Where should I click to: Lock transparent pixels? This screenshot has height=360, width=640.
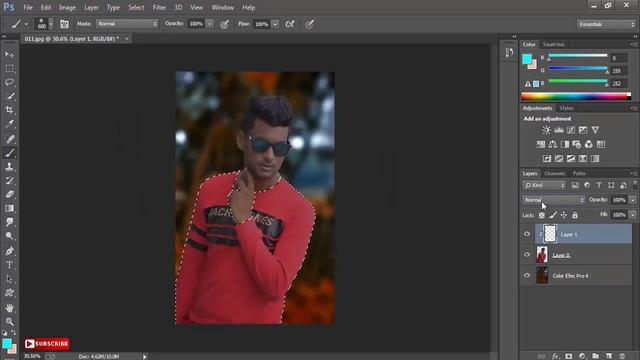(x=542, y=215)
